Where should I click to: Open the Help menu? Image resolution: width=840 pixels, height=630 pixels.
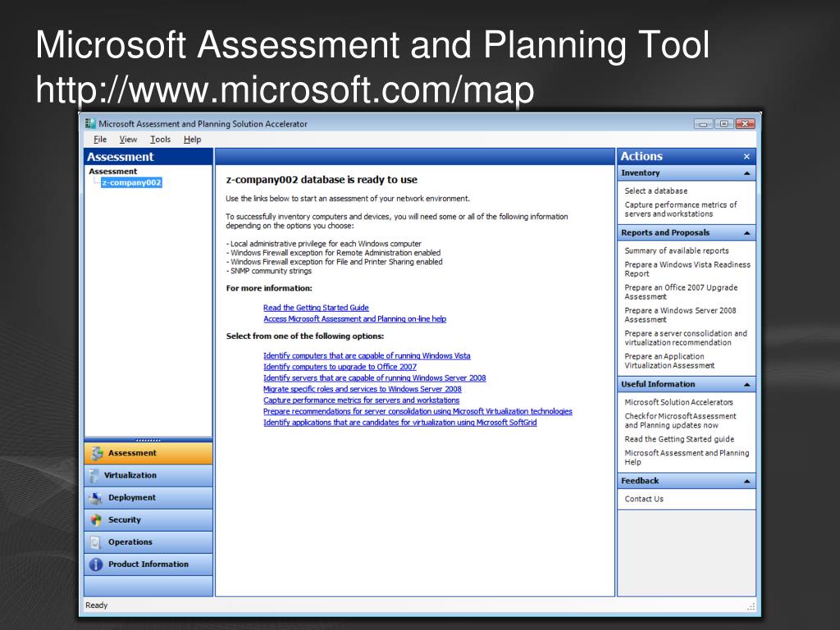click(x=192, y=139)
